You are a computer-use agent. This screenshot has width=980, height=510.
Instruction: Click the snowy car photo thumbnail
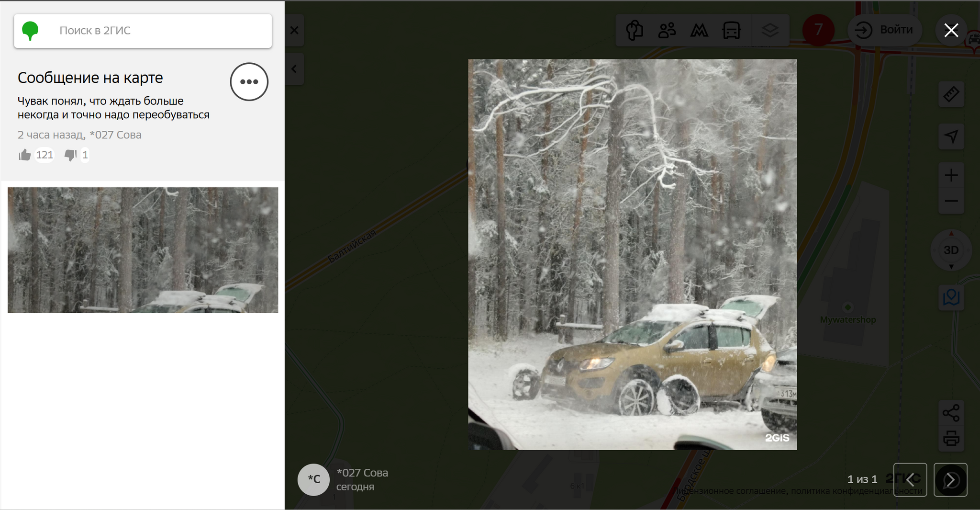click(x=143, y=250)
